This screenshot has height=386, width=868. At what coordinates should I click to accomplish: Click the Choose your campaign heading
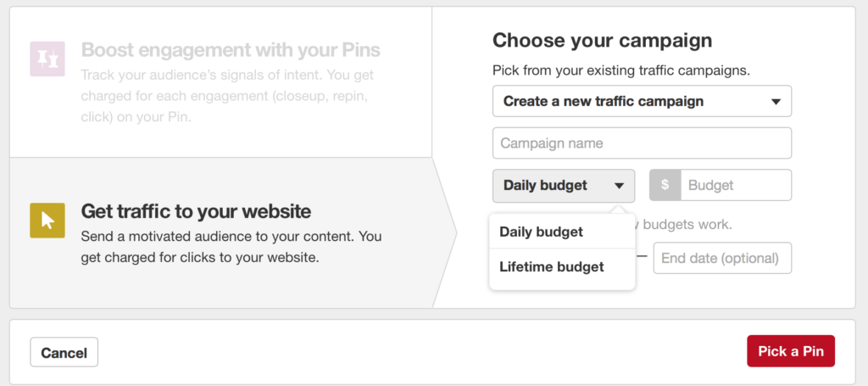point(603,41)
